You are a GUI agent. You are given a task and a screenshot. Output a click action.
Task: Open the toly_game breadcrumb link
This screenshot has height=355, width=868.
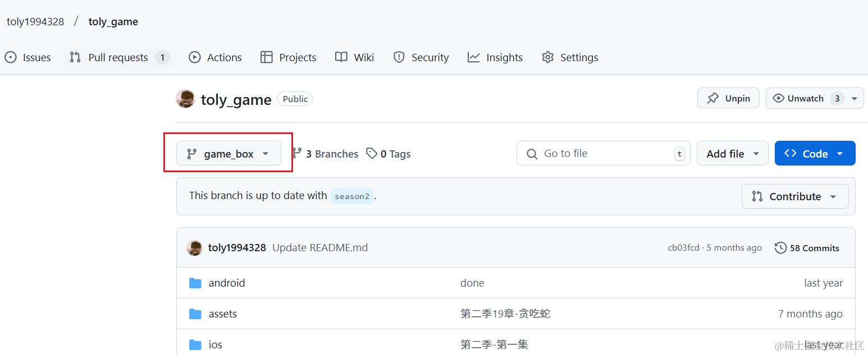click(x=113, y=21)
